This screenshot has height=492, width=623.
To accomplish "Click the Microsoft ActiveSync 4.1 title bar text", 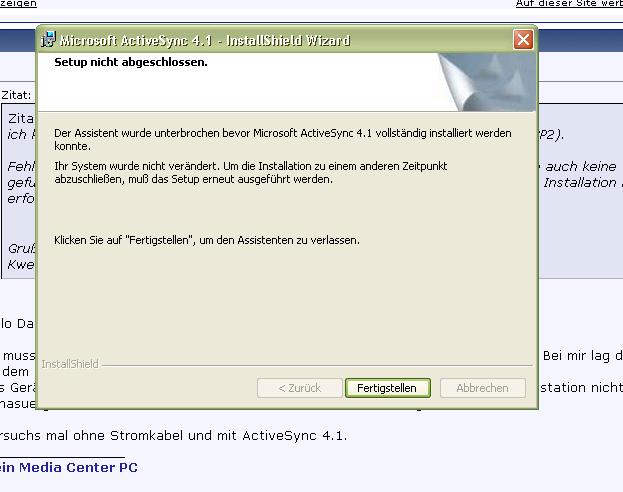I will click(x=205, y=41).
